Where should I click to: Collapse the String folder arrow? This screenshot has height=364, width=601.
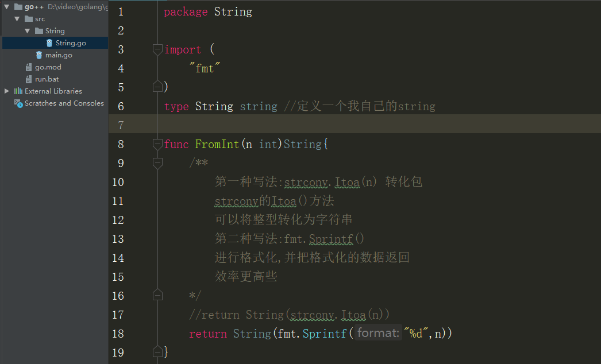27,31
